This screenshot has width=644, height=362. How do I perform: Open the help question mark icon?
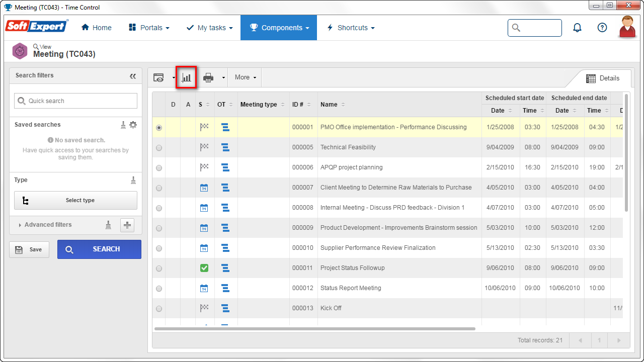point(602,28)
